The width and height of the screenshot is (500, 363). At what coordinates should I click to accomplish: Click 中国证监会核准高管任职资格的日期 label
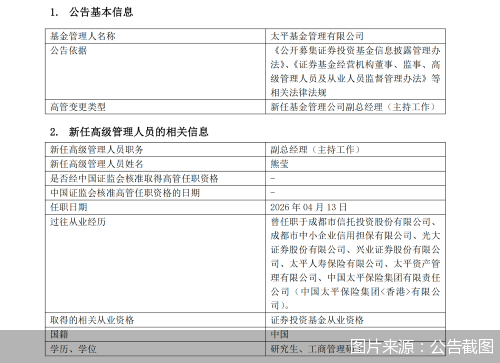tap(125, 193)
